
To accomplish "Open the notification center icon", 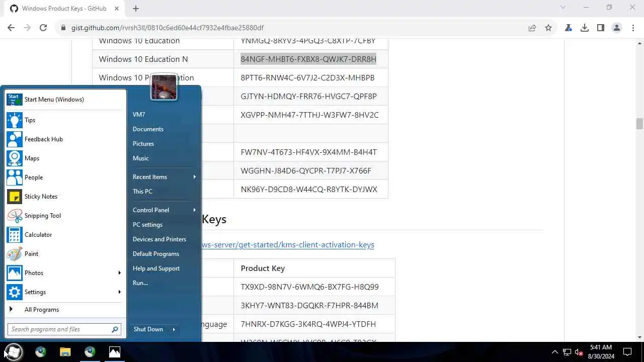I will (x=627, y=352).
